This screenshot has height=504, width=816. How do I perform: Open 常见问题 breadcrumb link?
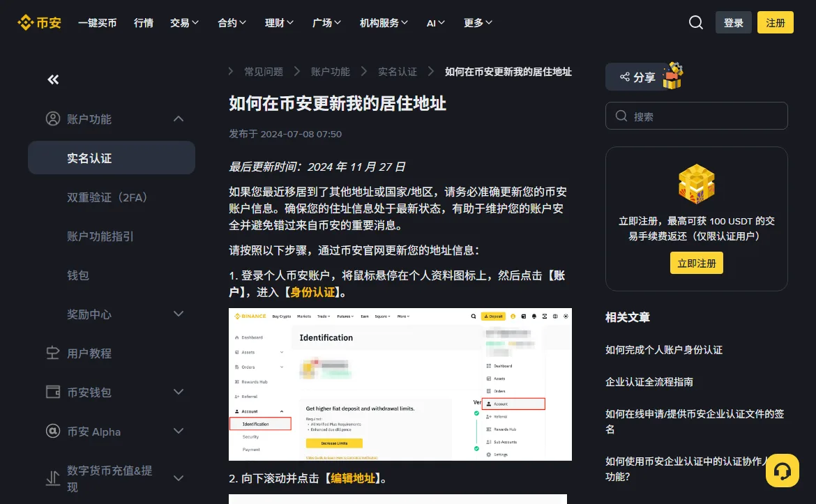(x=264, y=72)
